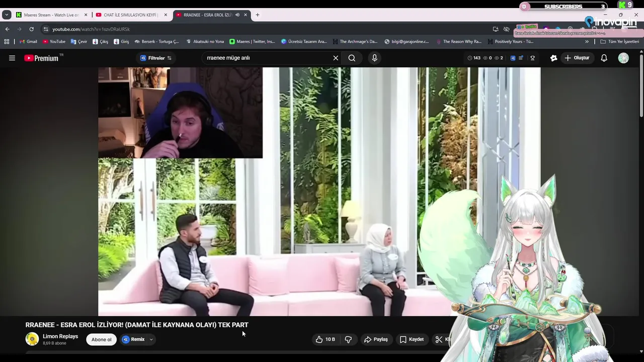
Task: Start voice search with microphone icon
Action: click(374, 58)
